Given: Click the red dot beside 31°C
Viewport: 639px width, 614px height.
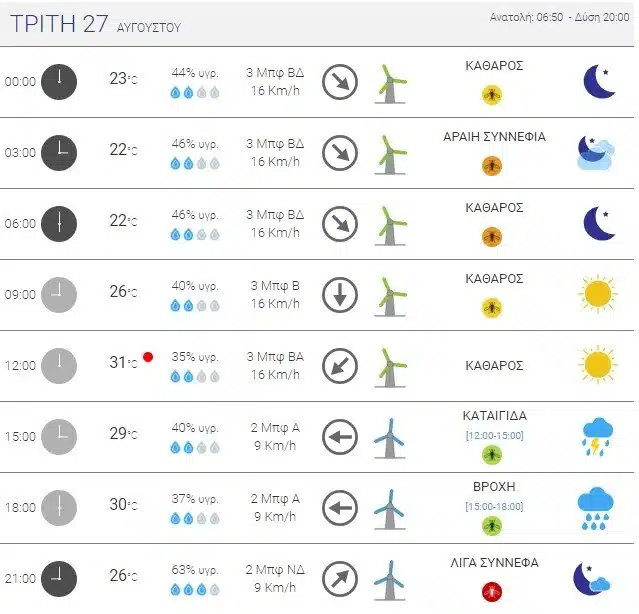Looking at the screenshot, I should tap(148, 357).
